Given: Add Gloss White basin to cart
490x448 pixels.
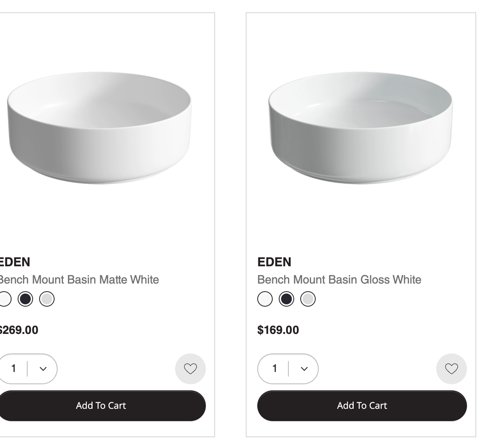Looking at the screenshot, I should [x=362, y=406].
